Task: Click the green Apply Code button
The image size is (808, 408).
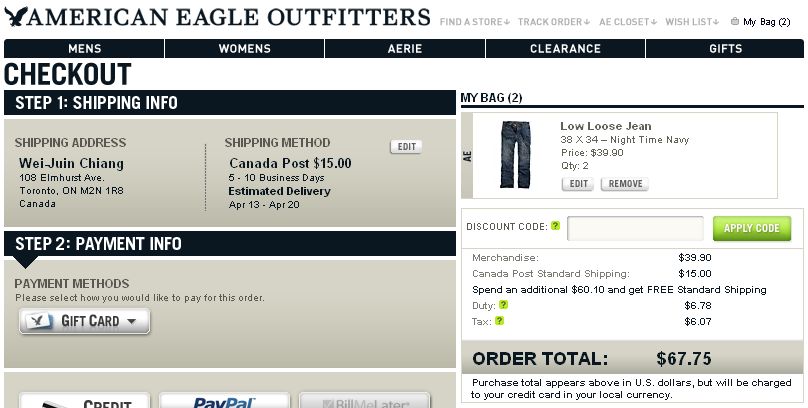Action: pos(752,228)
